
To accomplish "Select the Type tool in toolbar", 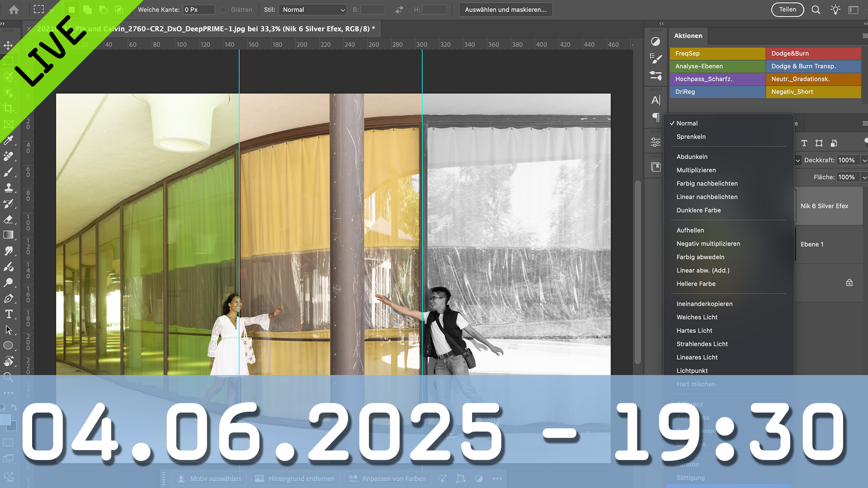I will pyautogui.click(x=8, y=314).
